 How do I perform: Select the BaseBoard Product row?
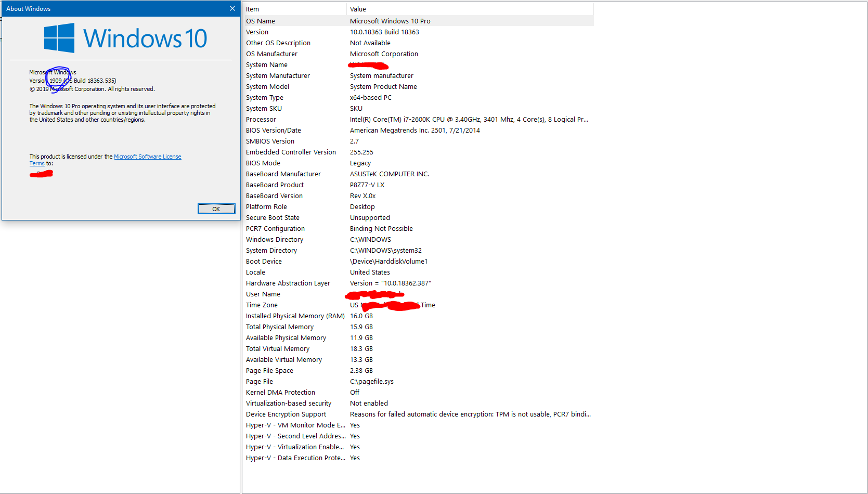click(418, 185)
